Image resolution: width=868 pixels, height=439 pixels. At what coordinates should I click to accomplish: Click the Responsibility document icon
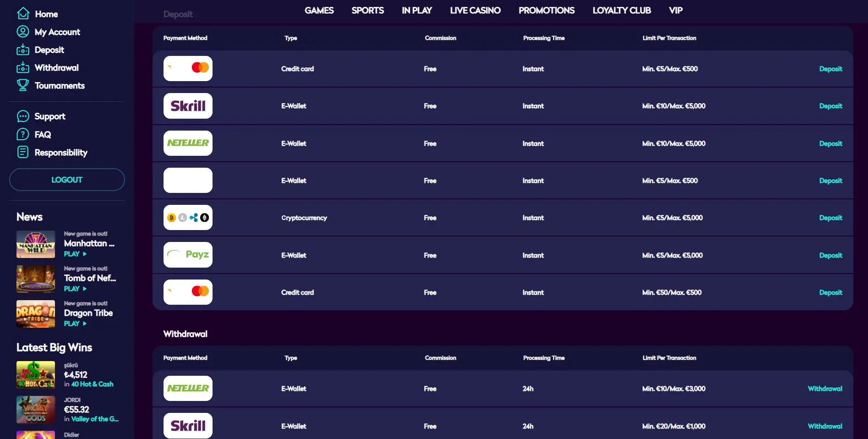pos(23,152)
